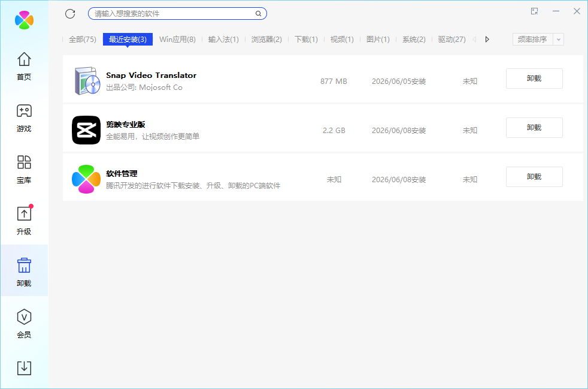Screen dimensions: 588x389
Task: Click 未知 size value in 软件管理 row
Action: point(334,179)
